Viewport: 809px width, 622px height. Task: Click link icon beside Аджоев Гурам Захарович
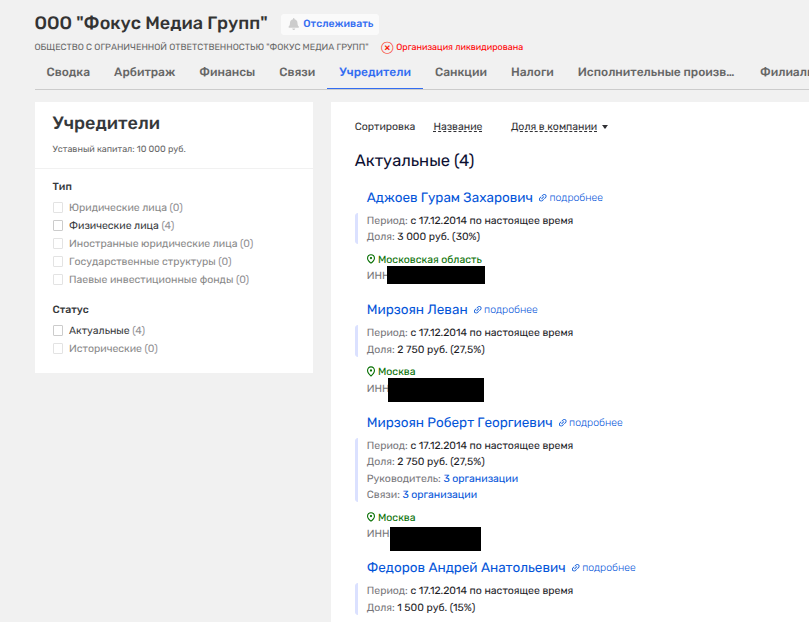[543, 198]
